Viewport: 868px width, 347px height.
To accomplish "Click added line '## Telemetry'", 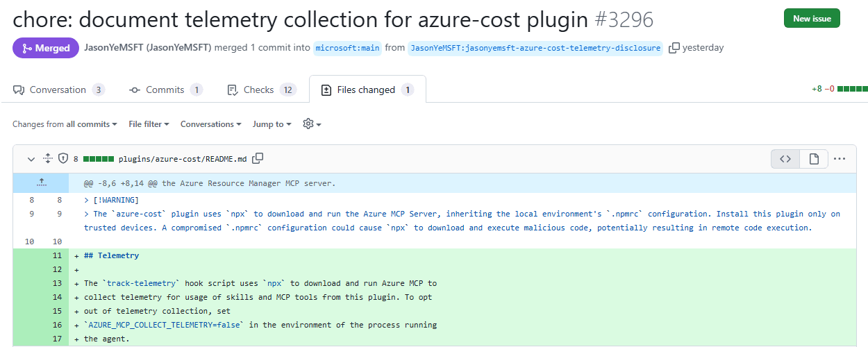I will point(111,255).
